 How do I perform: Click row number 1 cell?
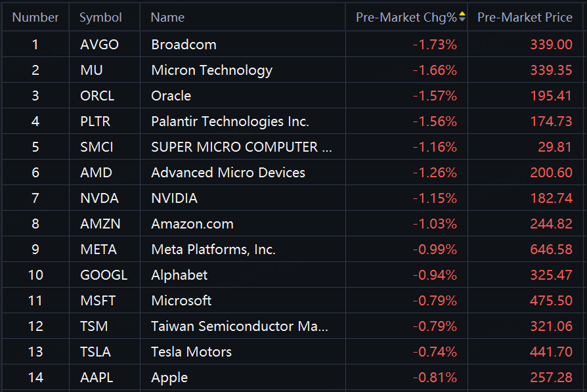click(x=35, y=45)
